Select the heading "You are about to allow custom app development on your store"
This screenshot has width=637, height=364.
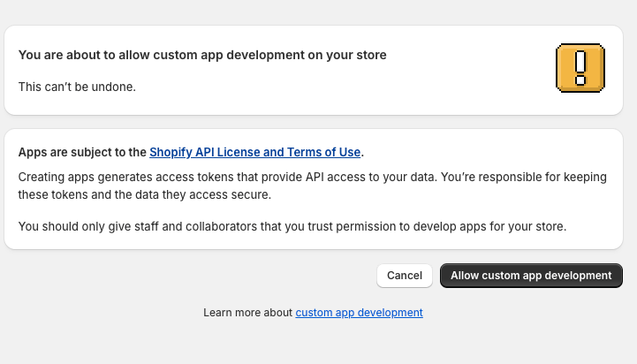click(202, 56)
